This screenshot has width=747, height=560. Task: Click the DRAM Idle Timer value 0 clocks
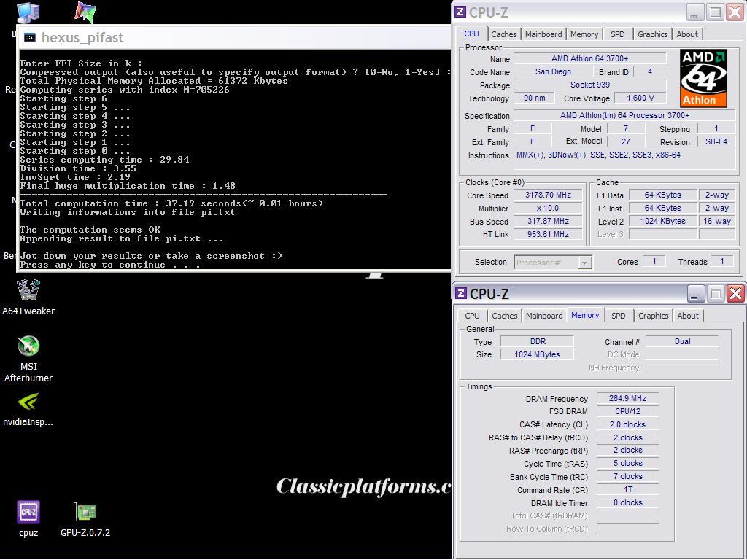click(x=627, y=502)
